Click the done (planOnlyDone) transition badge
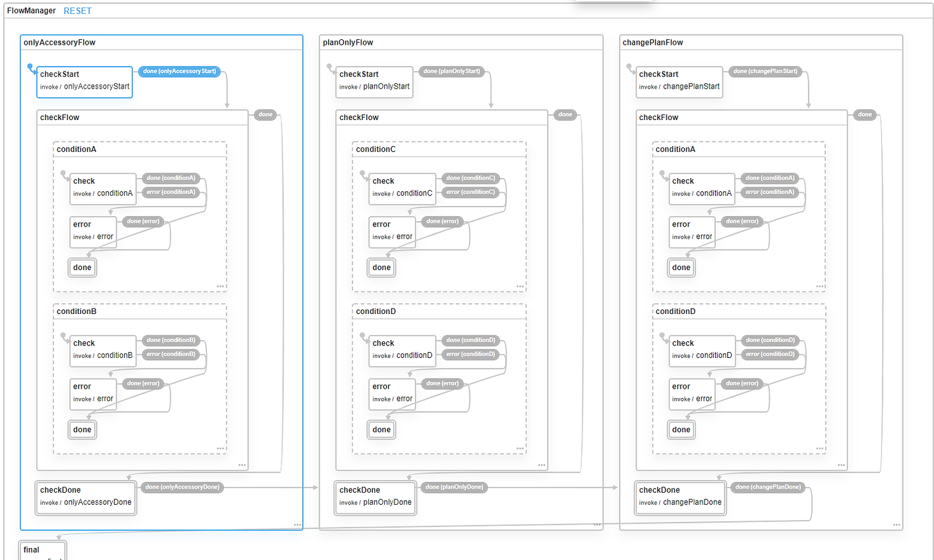Viewport: 934px width, 560px height. [x=453, y=487]
